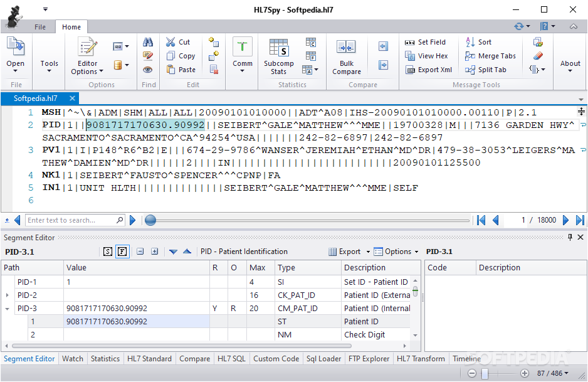
Task: Pin the Segment Editor panel
Action: [x=570, y=237]
